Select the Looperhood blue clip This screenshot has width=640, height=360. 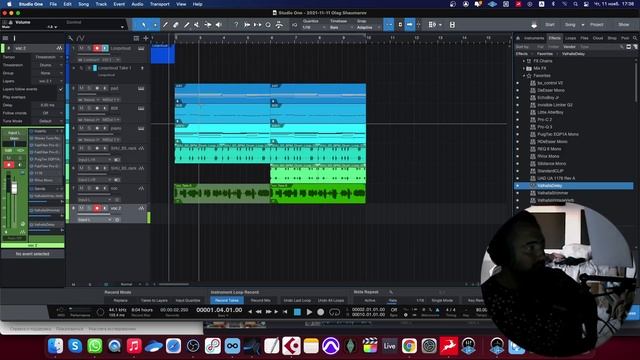pyautogui.click(x=163, y=53)
